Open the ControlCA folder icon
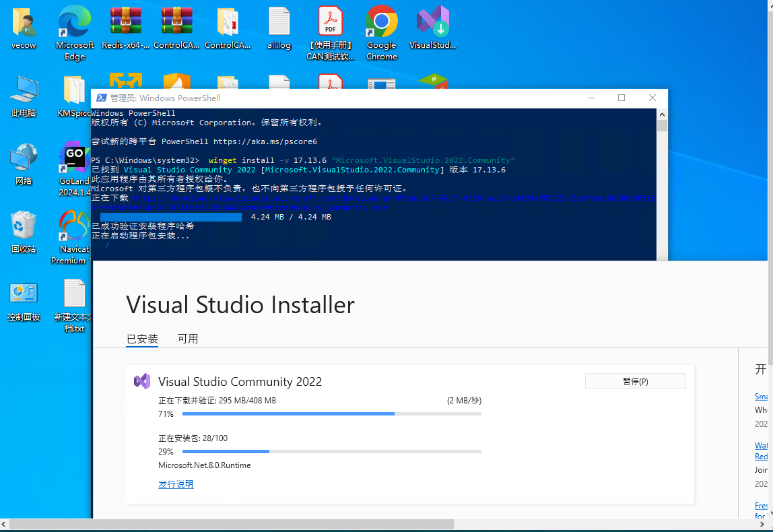The height and width of the screenshot is (532, 773). pyautogui.click(x=228, y=28)
